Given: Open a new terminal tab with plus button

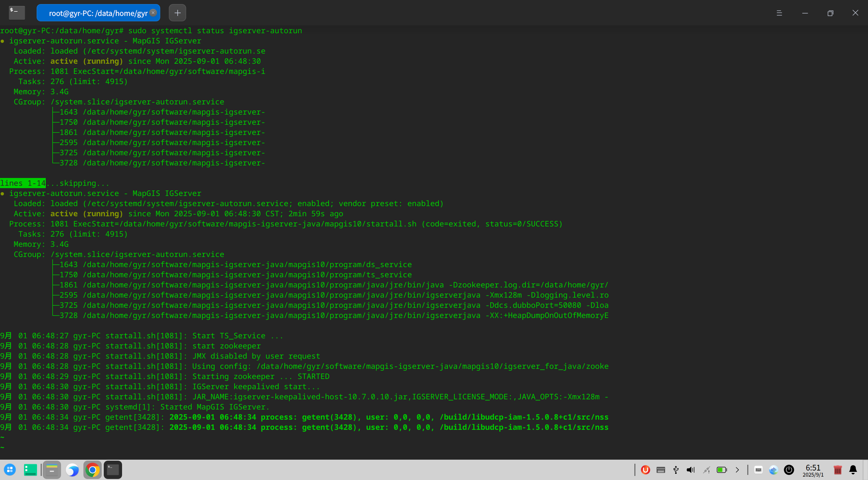Looking at the screenshot, I should tap(177, 13).
